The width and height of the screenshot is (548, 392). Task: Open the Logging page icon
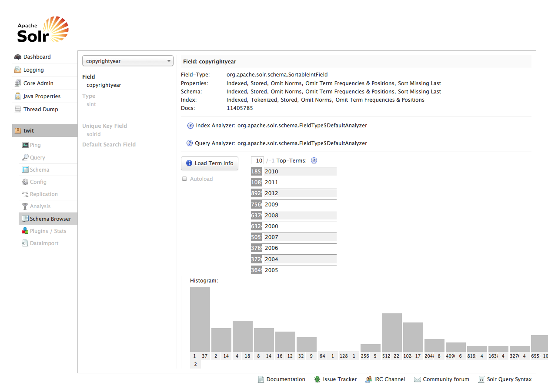(x=18, y=70)
